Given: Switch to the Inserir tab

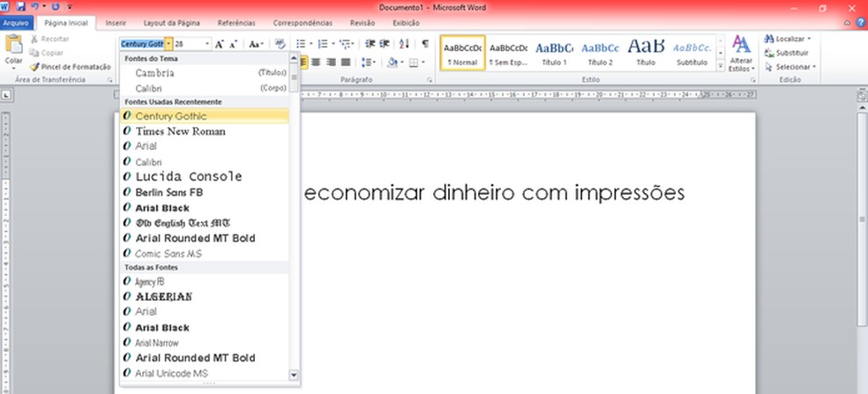Looking at the screenshot, I should 116,23.
